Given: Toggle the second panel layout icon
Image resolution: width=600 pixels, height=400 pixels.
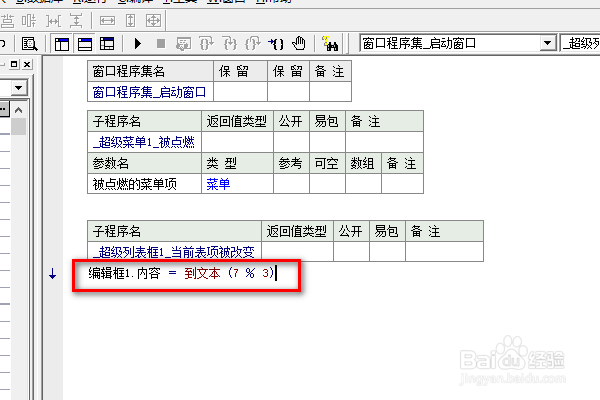Looking at the screenshot, I should tap(85, 44).
